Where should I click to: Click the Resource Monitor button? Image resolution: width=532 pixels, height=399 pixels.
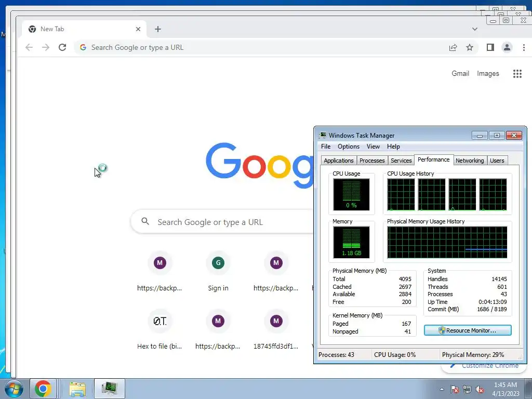pyautogui.click(x=468, y=330)
